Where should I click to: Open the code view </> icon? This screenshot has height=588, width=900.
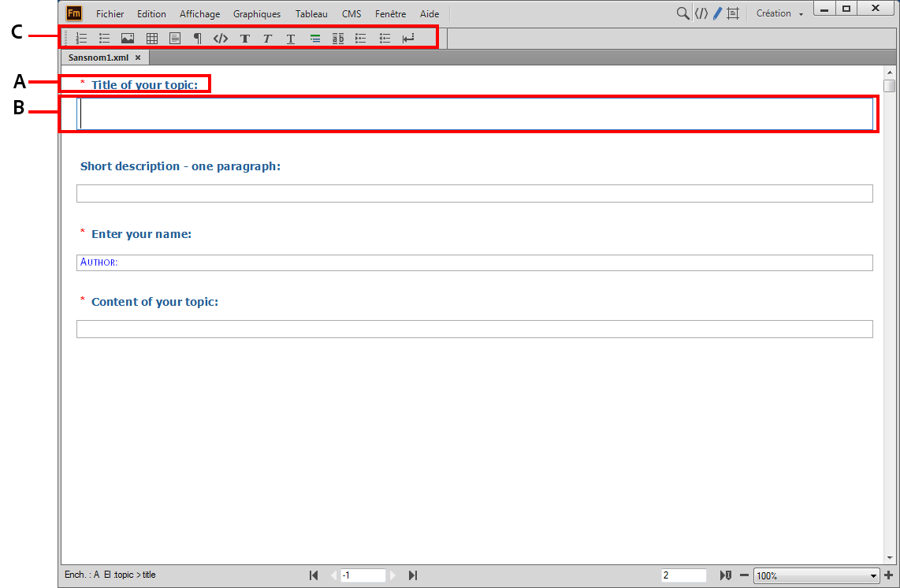pos(220,38)
